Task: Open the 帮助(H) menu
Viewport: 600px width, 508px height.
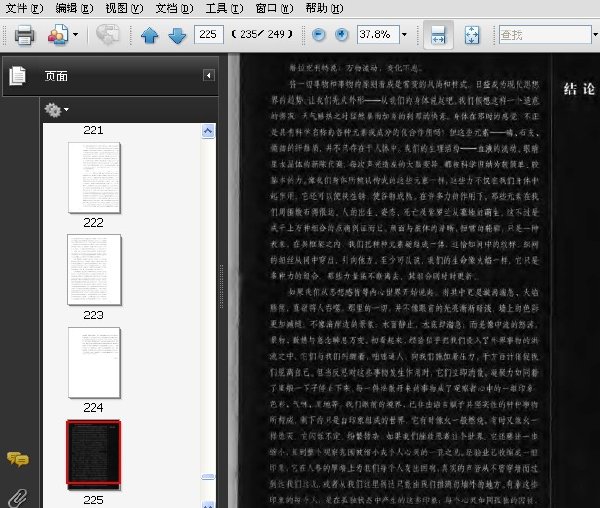Action: point(324,8)
